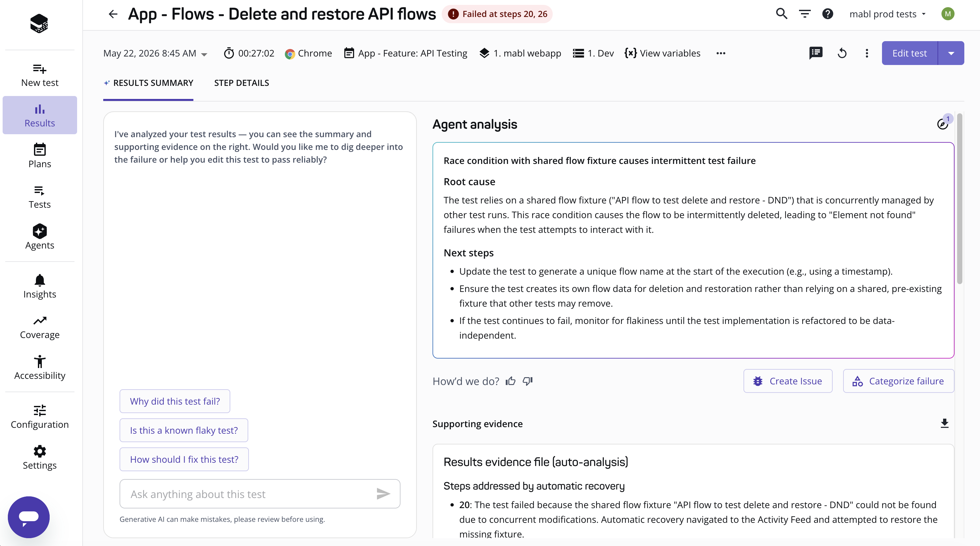
Task: Open Results in sidebar
Action: tap(40, 115)
